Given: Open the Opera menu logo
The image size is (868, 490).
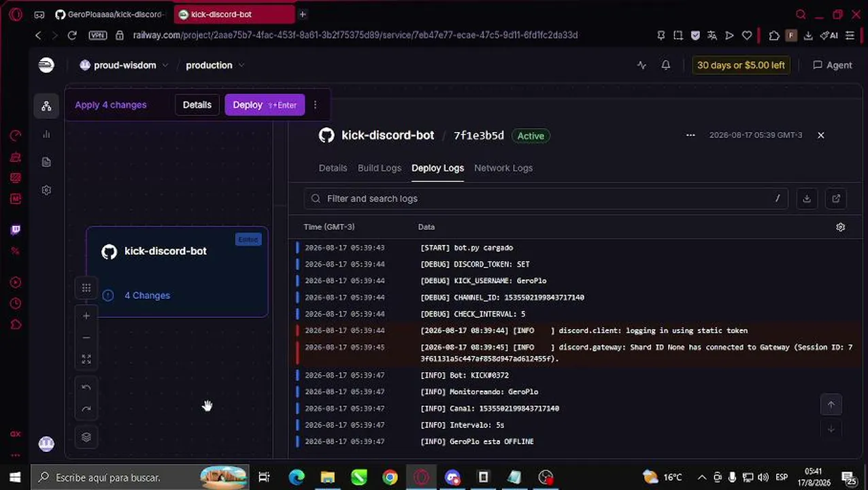Looking at the screenshot, I should (x=15, y=14).
